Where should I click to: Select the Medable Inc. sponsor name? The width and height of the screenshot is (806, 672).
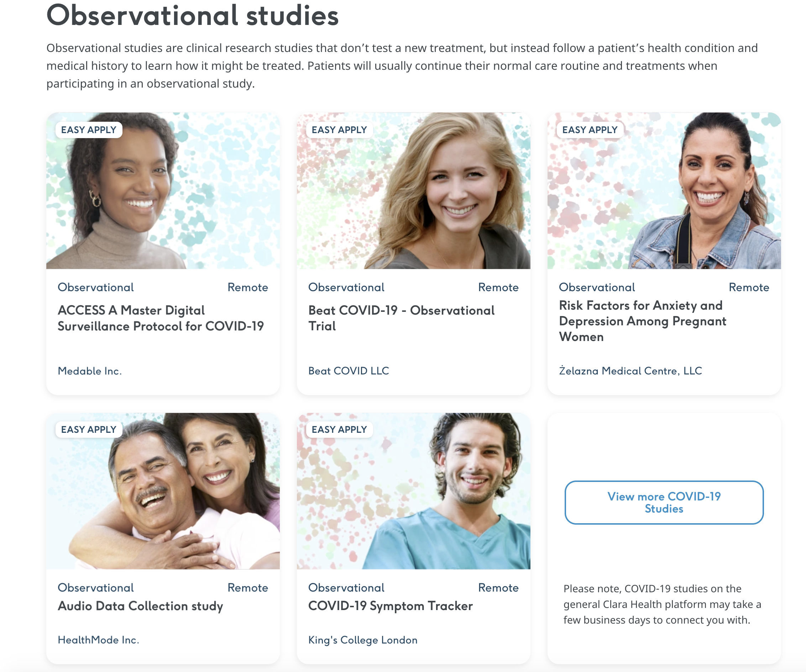click(90, 371)
